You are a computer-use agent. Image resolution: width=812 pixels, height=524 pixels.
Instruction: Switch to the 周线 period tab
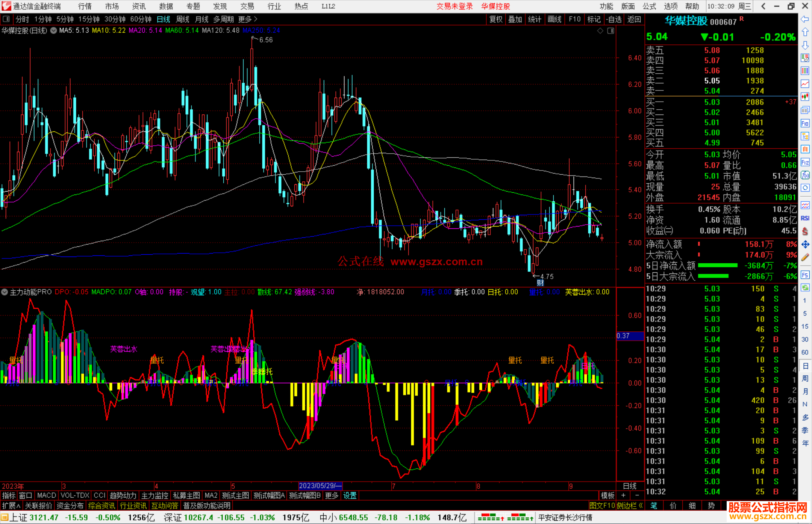[x=183, y=19]
